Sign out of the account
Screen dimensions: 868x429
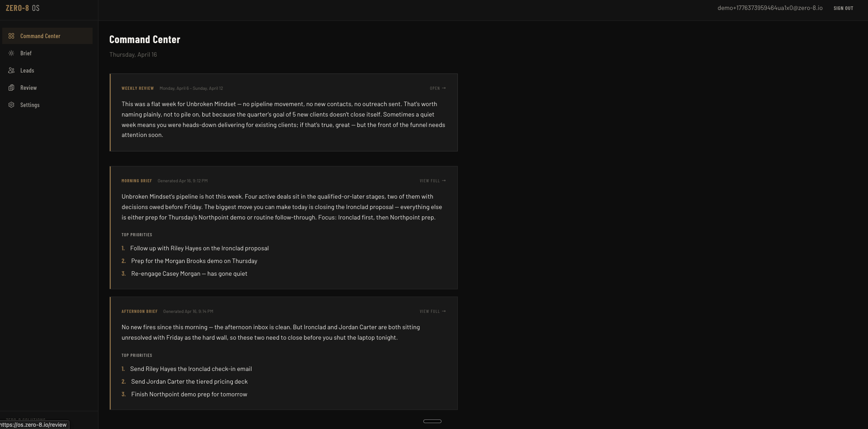tap(843, 8)
